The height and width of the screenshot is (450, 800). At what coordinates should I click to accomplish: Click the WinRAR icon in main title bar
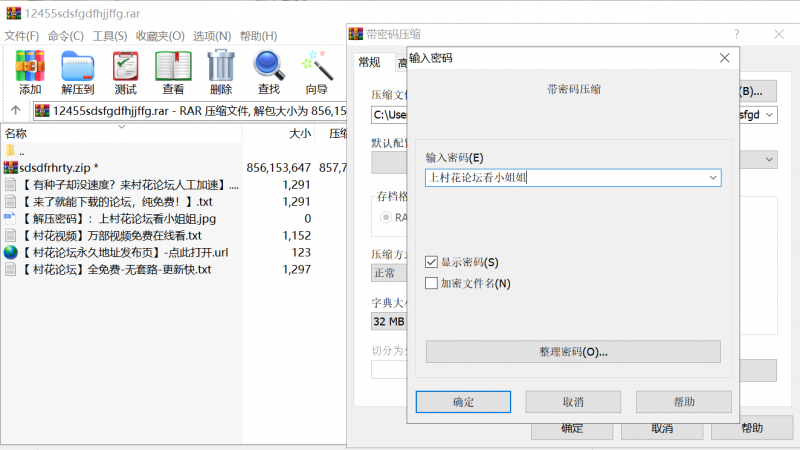(x=14, y=13)
